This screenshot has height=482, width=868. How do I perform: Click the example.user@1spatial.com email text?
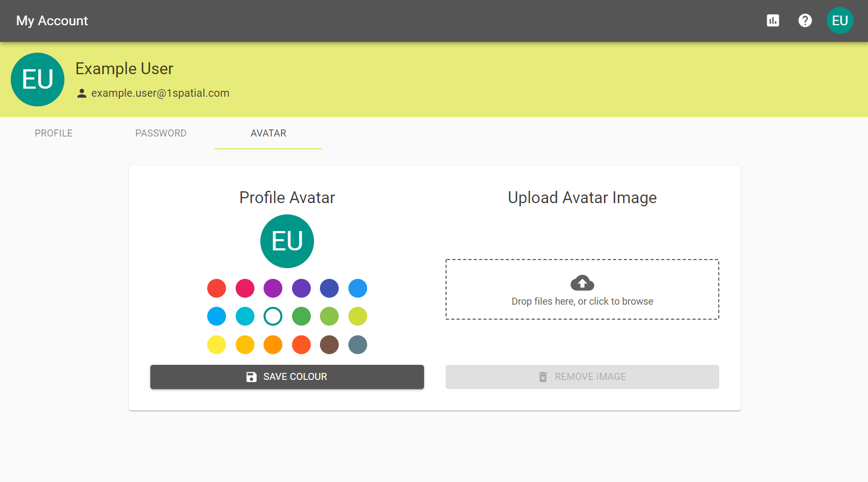(161, 93)
